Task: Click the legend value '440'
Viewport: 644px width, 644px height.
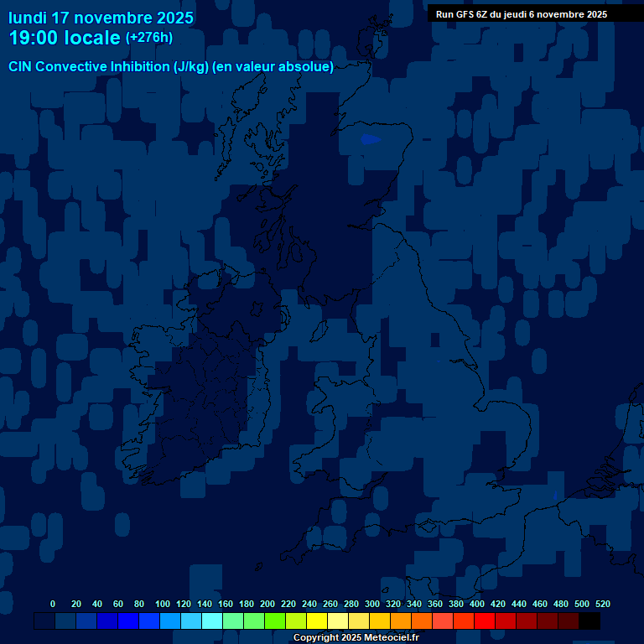Action: (519, 604)
